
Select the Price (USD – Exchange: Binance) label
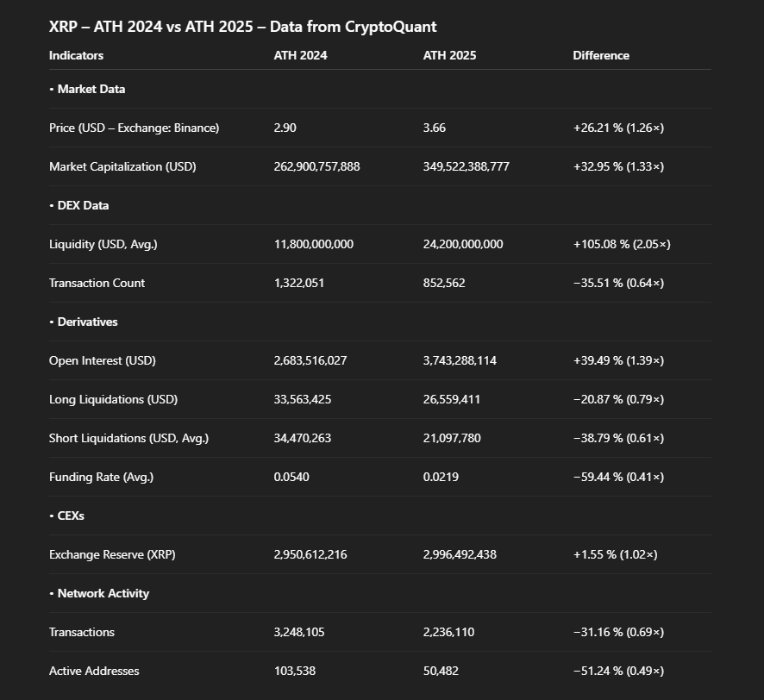[134, 128]
